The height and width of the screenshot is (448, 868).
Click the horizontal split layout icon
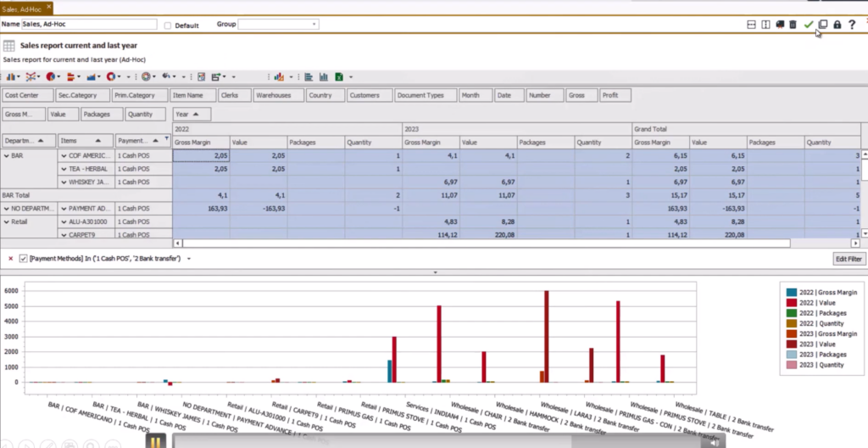click(751, 25)
